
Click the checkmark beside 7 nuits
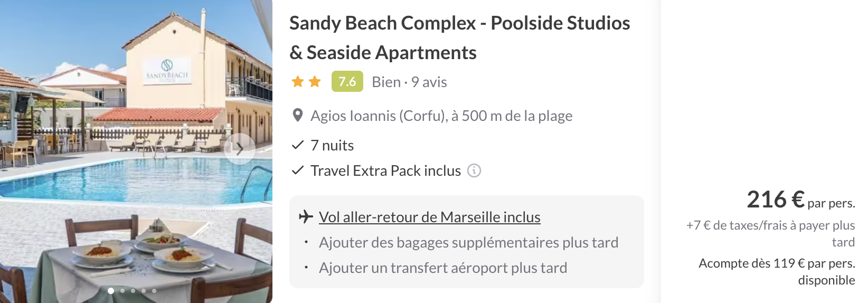click(x=298, y=145)
